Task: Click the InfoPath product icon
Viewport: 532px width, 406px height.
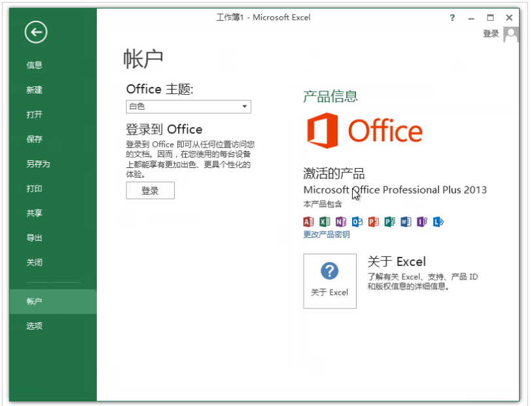Action: coord(422,221)
